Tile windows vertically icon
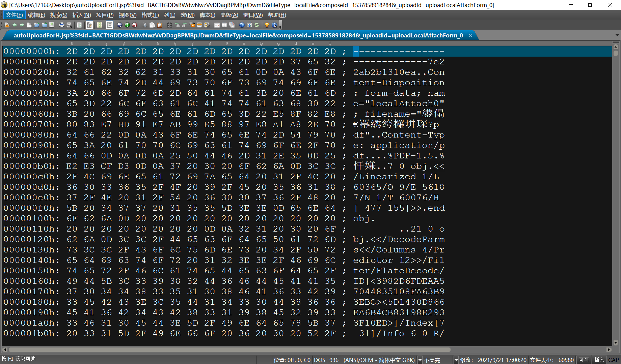 click(x=224, y=25)
